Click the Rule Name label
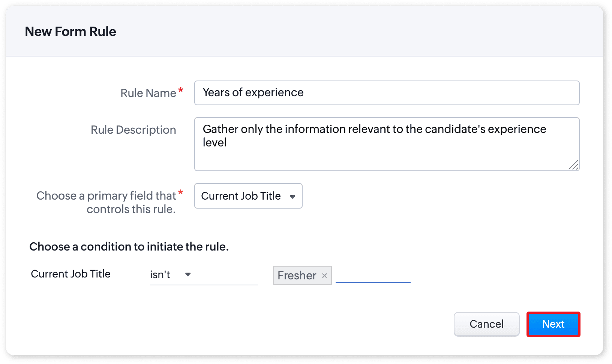Viewport: 612px width, 364px height. [148, 93]
